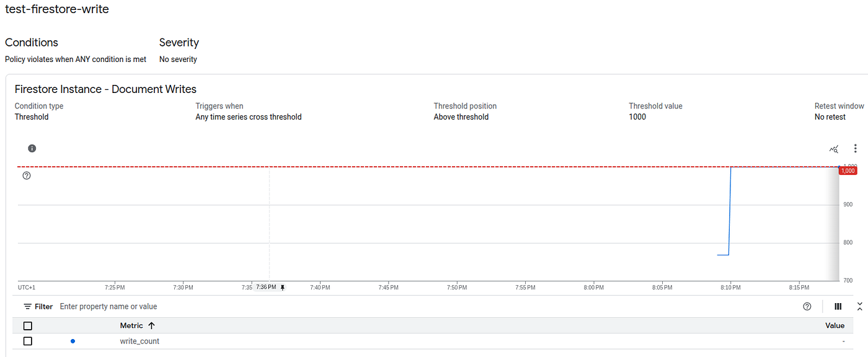Sort by Metric column header

pyautogui.click(x=131, y=326)
